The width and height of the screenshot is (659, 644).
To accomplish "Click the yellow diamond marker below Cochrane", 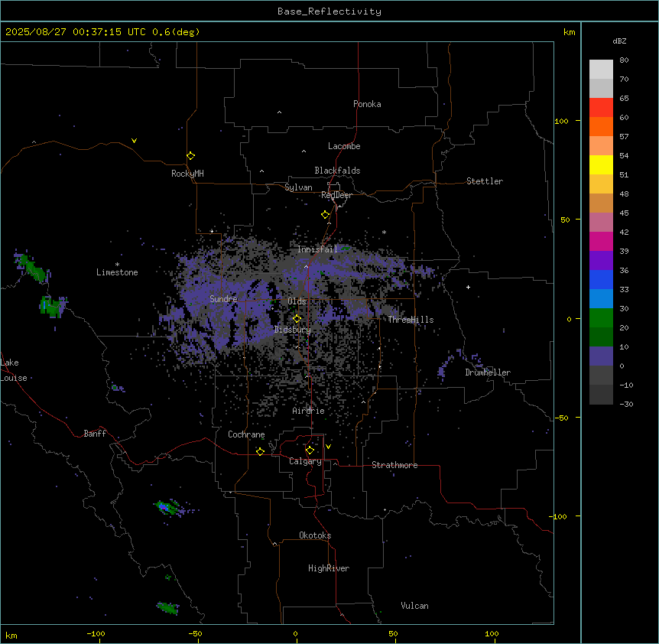I will (260, 451).
